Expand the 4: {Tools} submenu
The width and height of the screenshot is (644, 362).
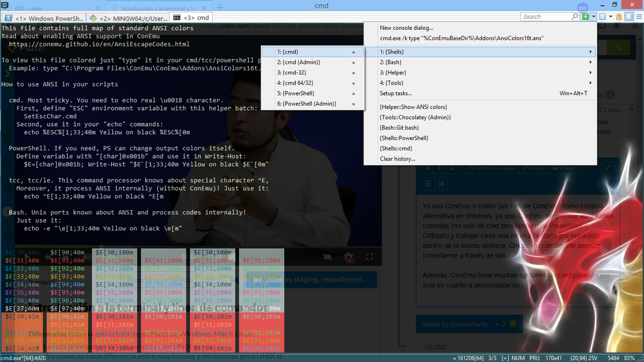(480, 83)
